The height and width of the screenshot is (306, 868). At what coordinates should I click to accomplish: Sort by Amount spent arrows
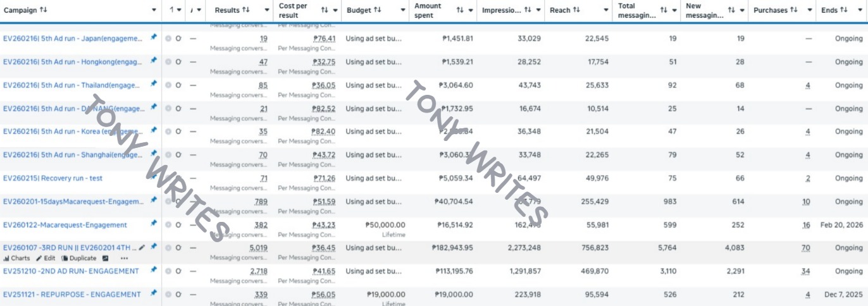click(460, 10)
